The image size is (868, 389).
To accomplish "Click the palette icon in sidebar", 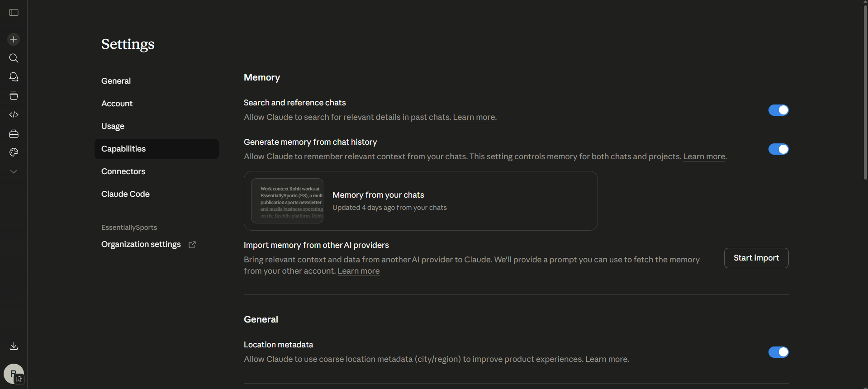I will click(14, 152).
